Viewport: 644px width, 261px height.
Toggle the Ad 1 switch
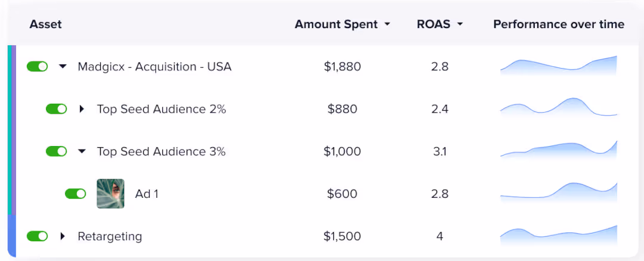point(76,194)
